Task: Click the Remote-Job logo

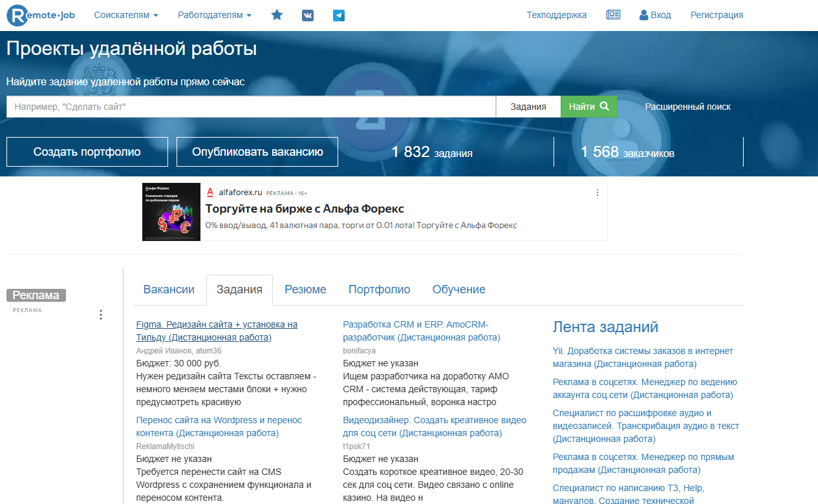Action: (41, 15)
